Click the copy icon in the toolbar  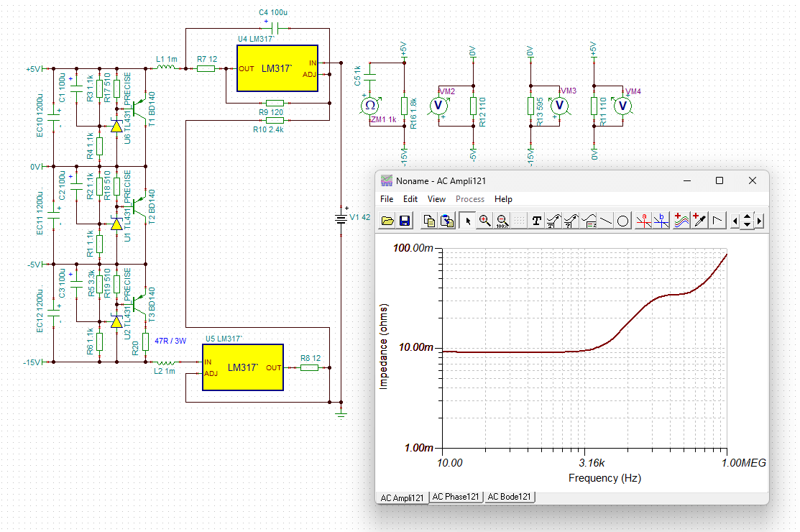tap(430, 221)
